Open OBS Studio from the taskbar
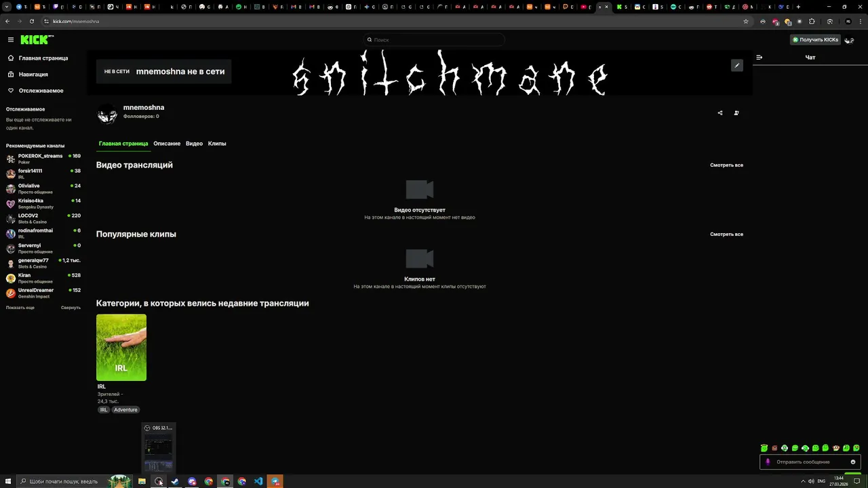 pos(159,481)
